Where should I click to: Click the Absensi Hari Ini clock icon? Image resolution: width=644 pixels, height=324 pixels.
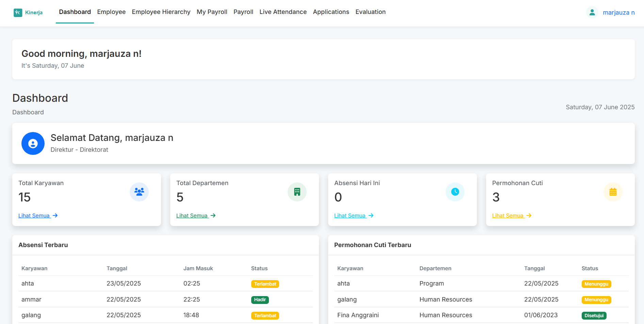455,192
